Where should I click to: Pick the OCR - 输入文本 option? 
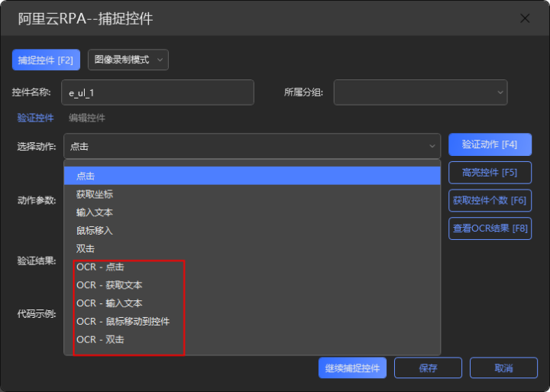click(x=252, y=303)
